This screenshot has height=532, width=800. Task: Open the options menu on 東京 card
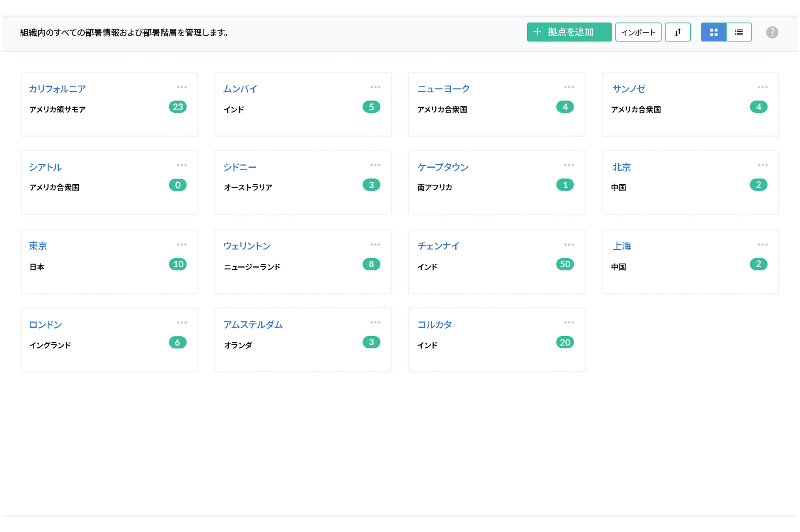pos(182,244)
